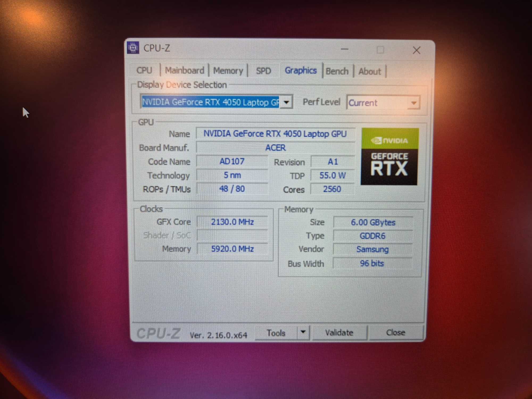Image resolution: width=532 pixels, height=399 pixels.
Task: Open the Bench tab
Action: (x=337, y=71)
